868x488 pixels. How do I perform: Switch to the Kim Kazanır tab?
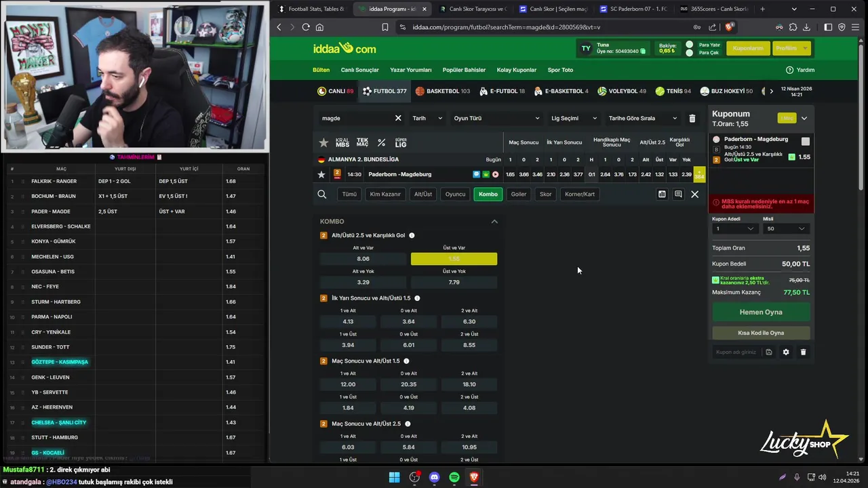click(x=385, y=195)
